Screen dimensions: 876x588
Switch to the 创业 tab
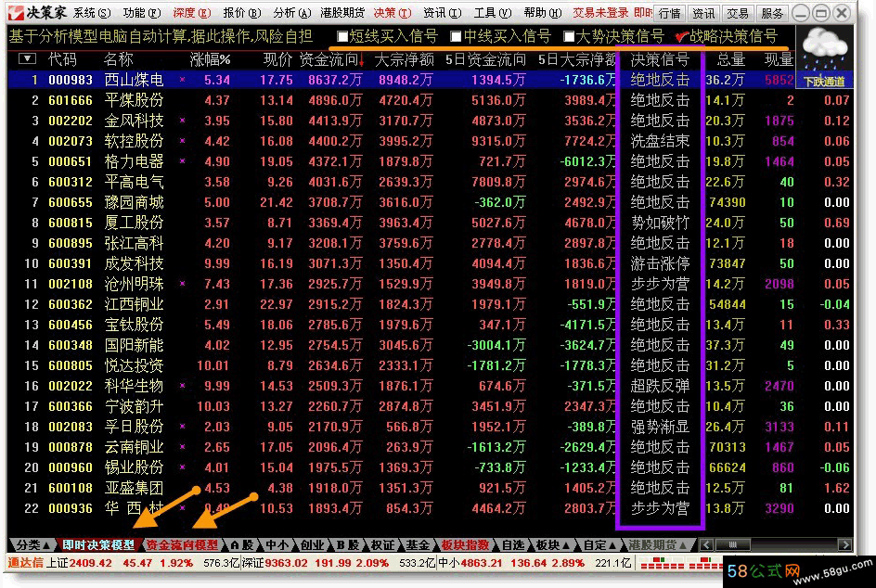(x=312, y=545)
